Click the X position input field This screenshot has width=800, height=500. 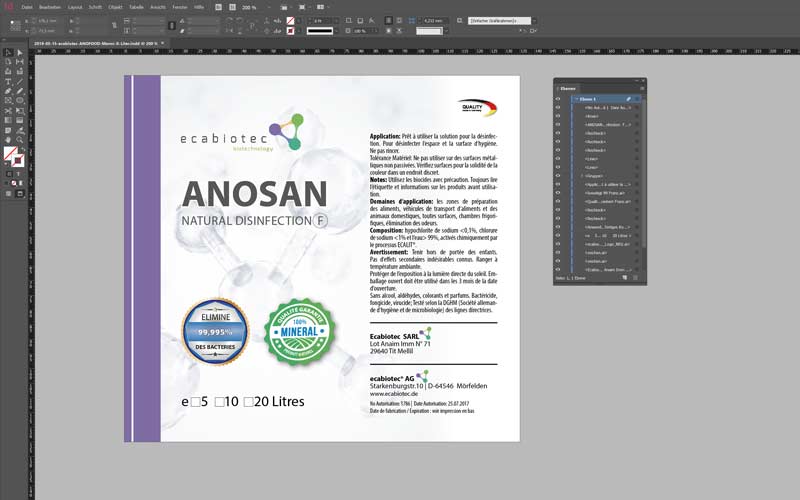[x=49, y=20]
